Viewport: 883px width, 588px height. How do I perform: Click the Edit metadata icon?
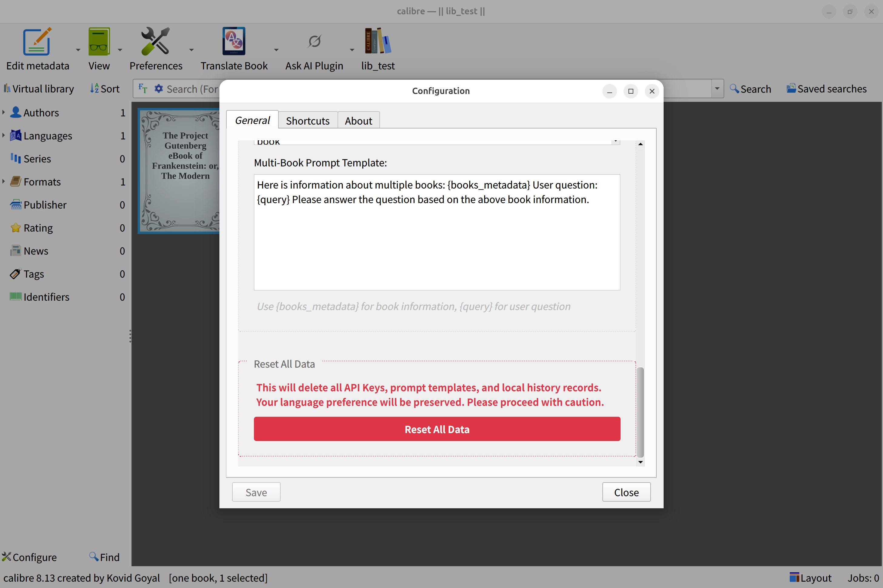coord(37,42)
